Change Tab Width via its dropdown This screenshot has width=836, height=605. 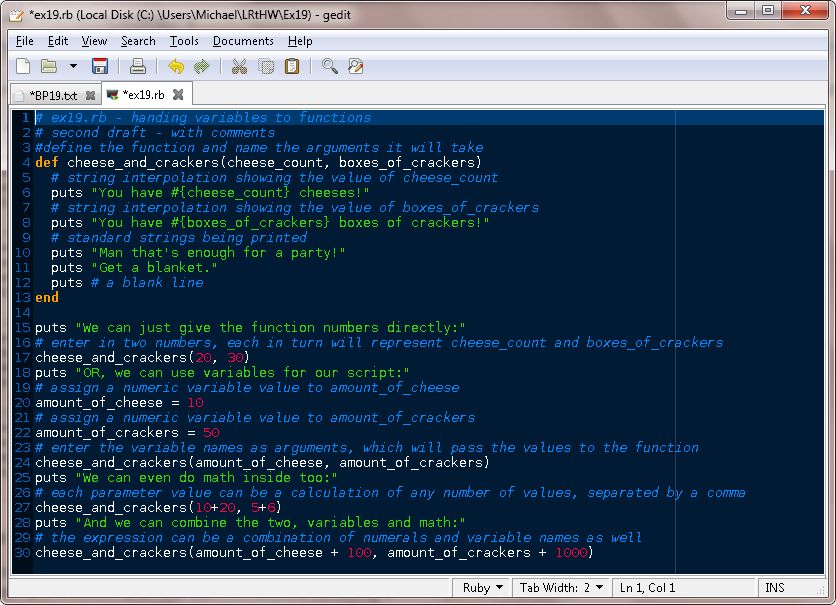560,587
